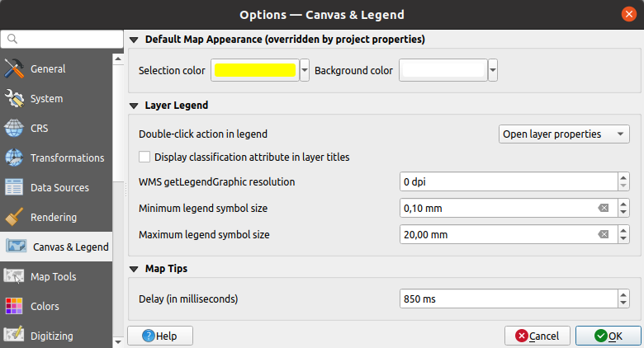Select the Canvas & Legend page

pos(69,247)
